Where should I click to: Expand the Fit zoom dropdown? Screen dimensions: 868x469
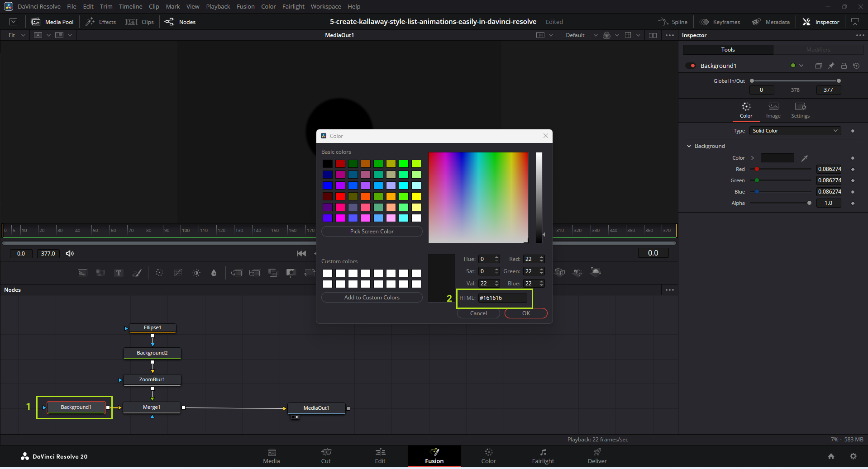pos(23,35)
